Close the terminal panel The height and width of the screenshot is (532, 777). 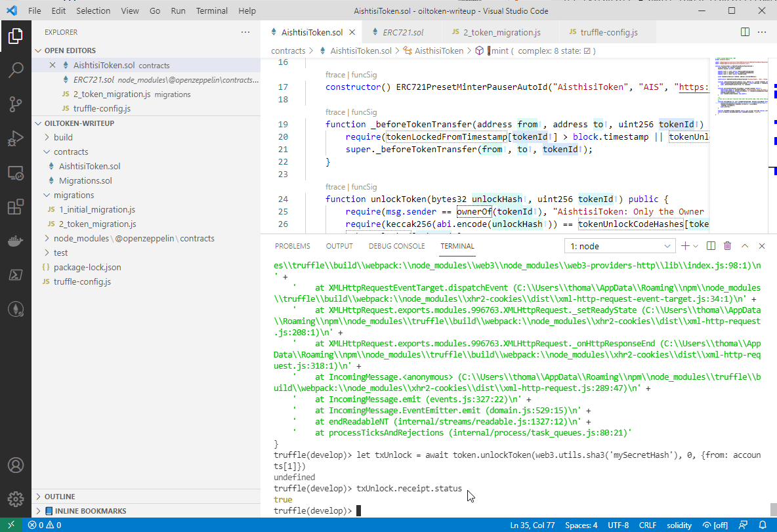pyautogui.click(x=762, y=246)
